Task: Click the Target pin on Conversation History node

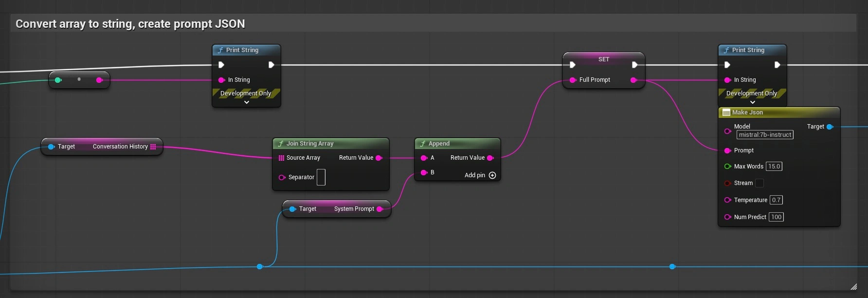Action: click(51, 147)
